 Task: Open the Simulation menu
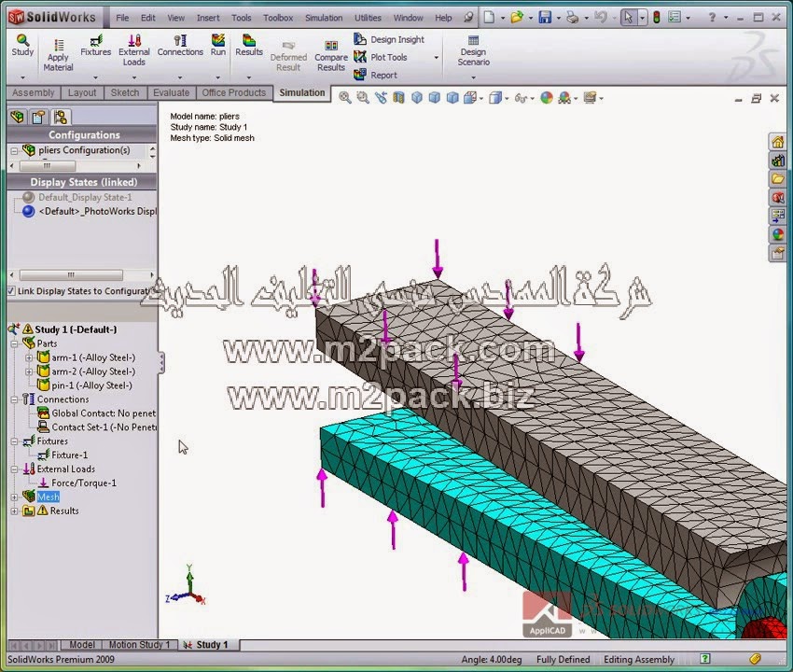[324, 18]
